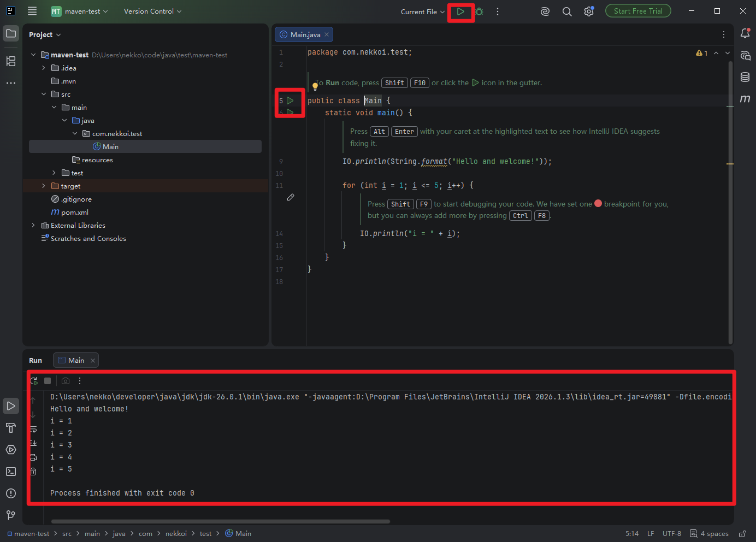Viewport: 756px width, 542px height.
Task: Start debugging with the bug icon
Action: [x=479, y=11]
